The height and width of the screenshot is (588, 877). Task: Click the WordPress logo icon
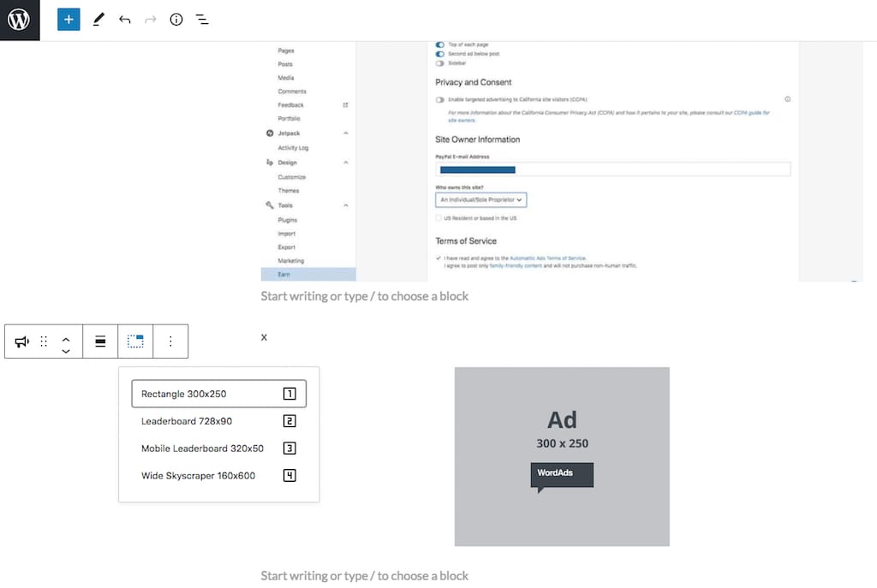[19, 20]
